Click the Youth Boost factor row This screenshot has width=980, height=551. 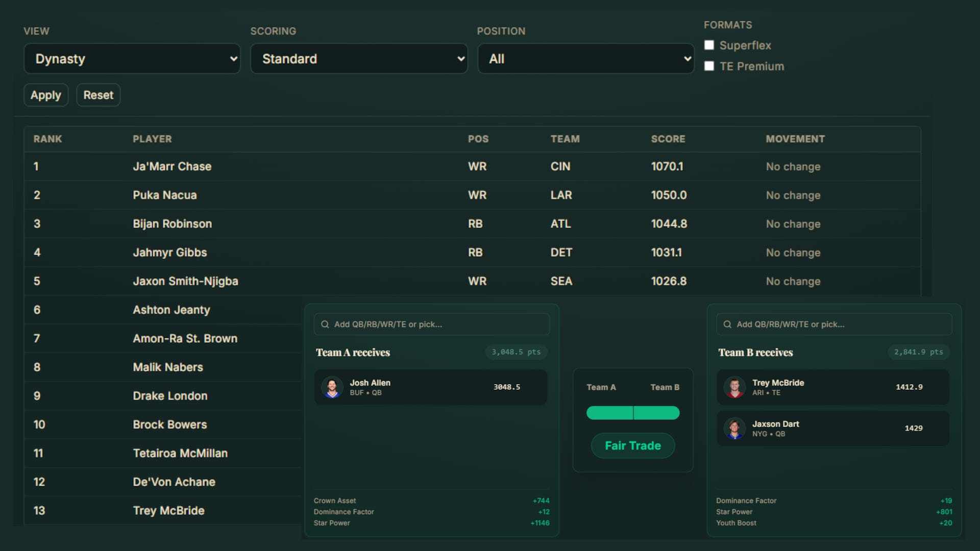(834, 523)
